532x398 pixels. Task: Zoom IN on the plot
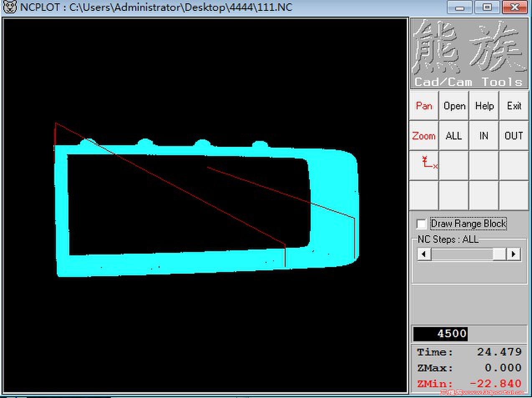click(484, 136)
